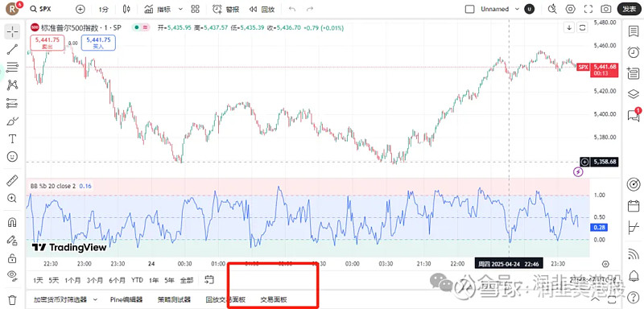This screenshot has height=309, width=644.
Task: Click the zoom in magnifier tool
Action: 12,198
